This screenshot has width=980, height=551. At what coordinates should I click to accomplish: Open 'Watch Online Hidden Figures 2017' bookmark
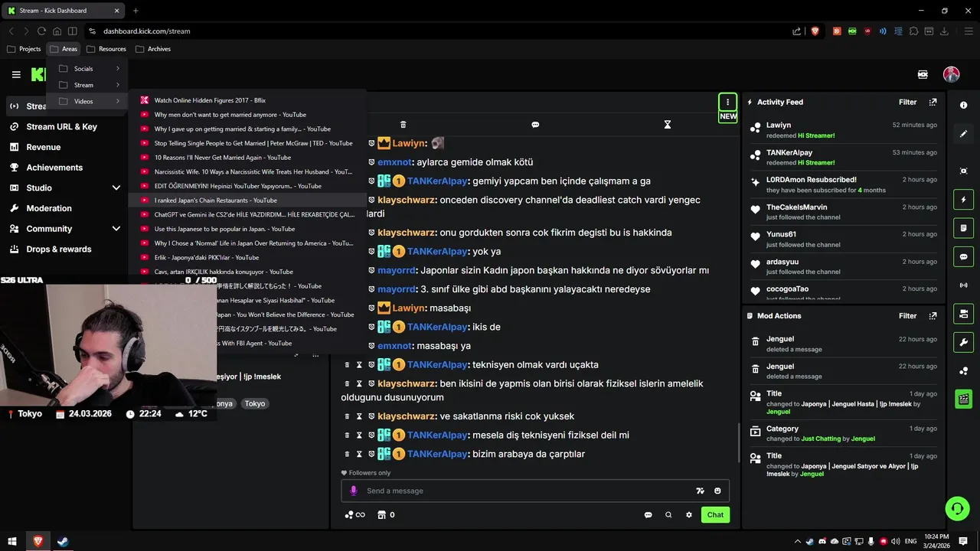[x=247, y=100]
